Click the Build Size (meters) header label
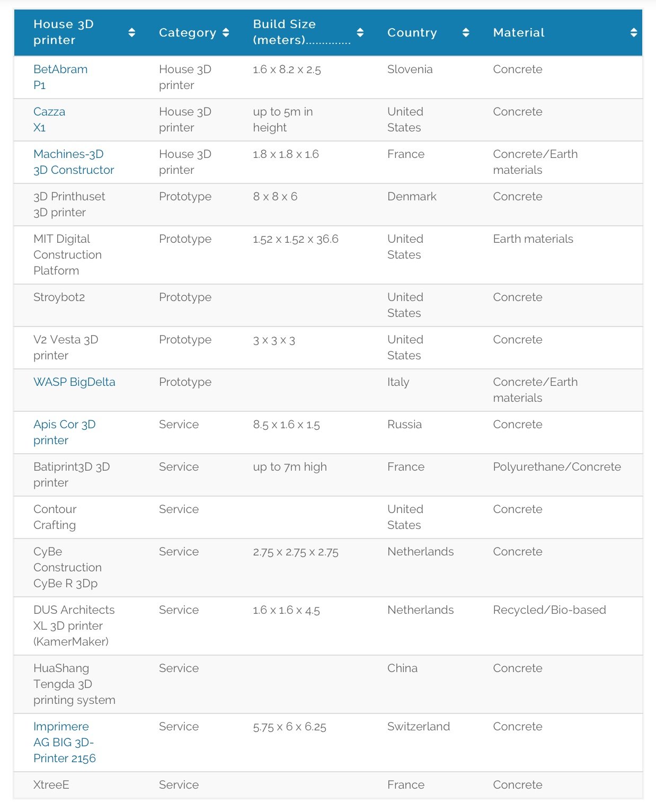This screenshot has height=812, width=656. [x=302, y=32]
